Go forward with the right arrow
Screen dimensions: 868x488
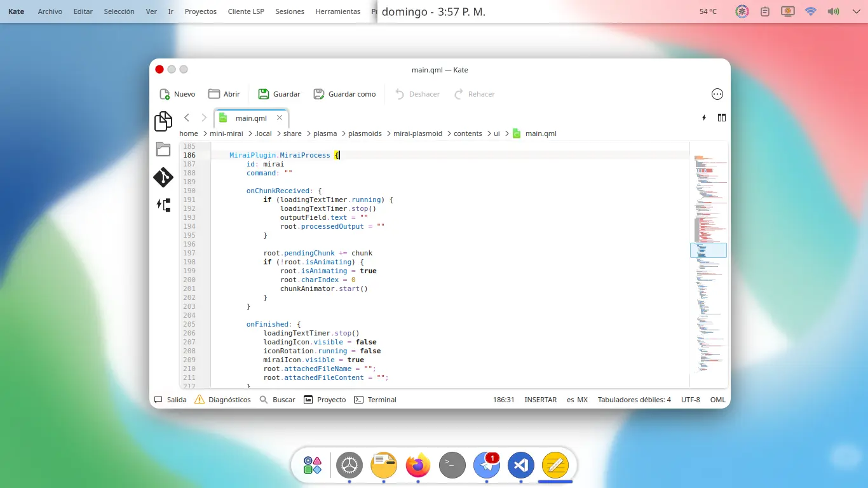click(x=204, y=118)
